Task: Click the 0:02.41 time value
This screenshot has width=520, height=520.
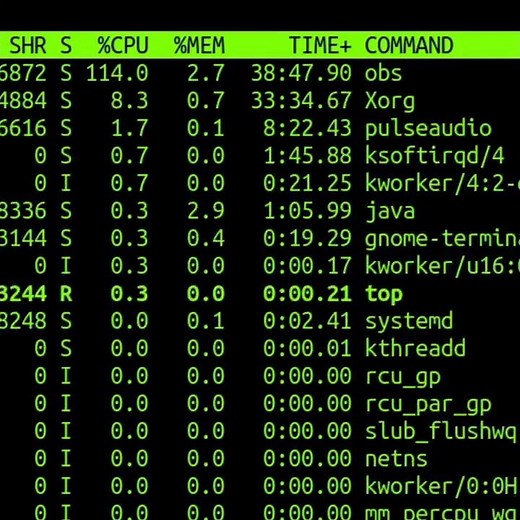Action: point(308,321)
